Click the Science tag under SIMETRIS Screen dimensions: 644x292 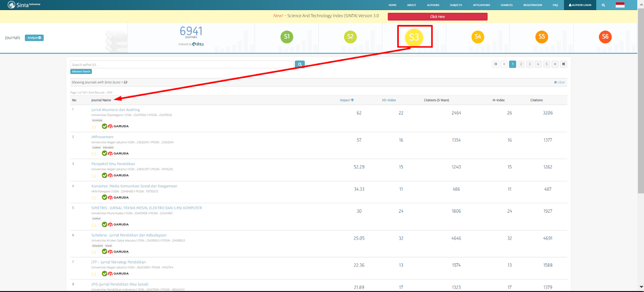coord(97,219)
